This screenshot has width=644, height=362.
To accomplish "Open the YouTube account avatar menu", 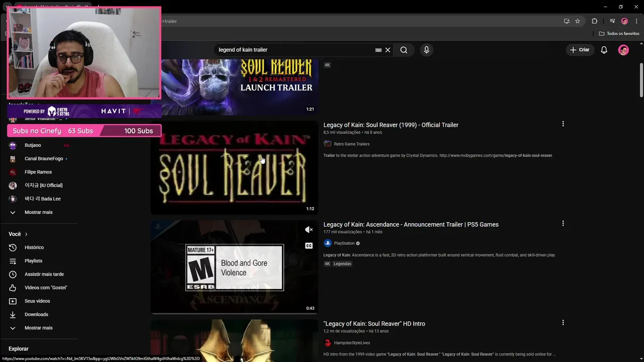I will 623,50.
